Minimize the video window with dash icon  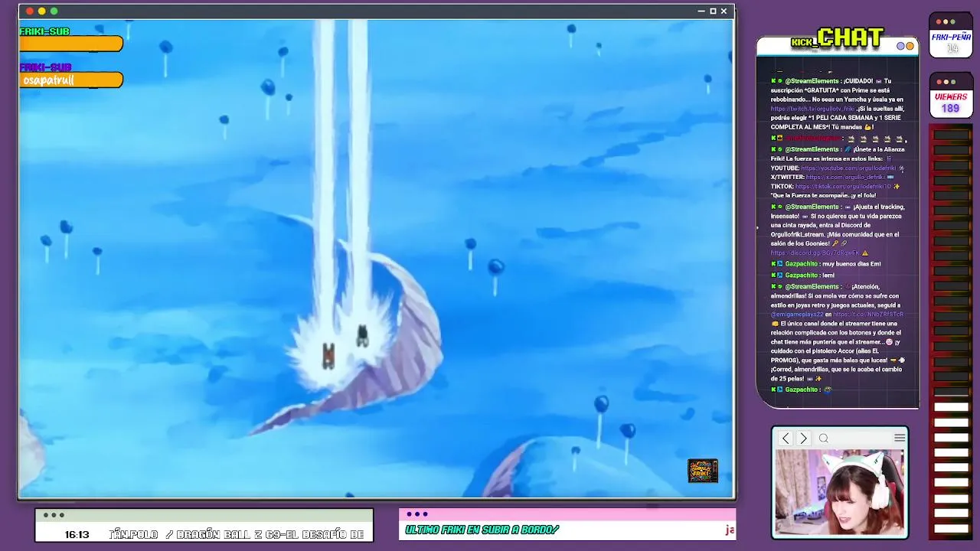click(x=701, y=11)
